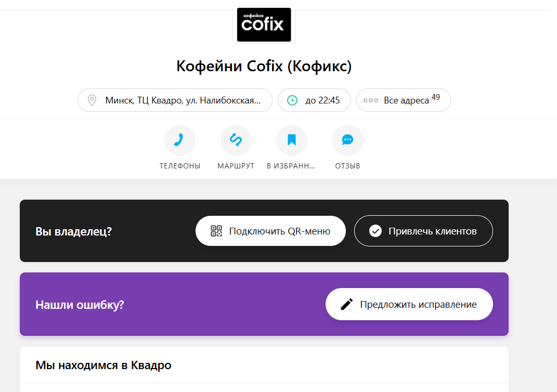The height and width of the screenshot is (392, 557).
Task: Click the green clock icon
Action: point(292,100)
